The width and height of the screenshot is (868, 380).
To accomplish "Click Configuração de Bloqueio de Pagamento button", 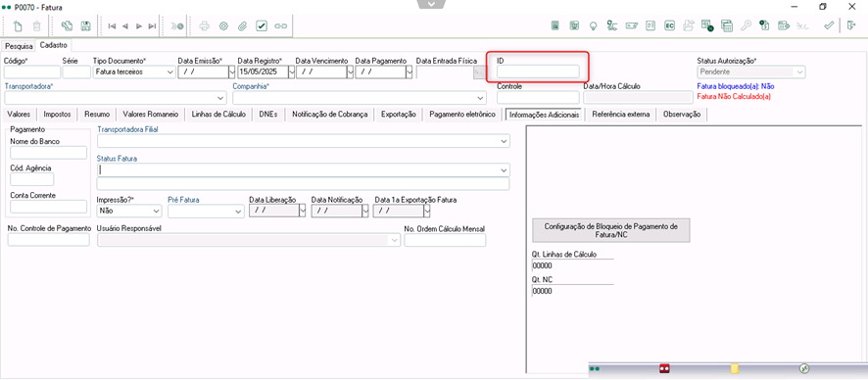I will 611,230.
